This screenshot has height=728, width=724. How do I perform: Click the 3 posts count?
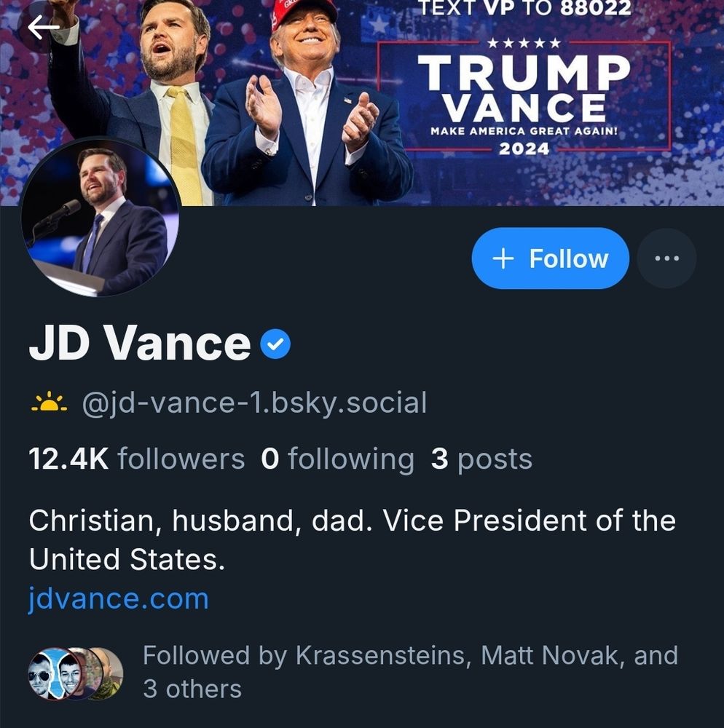coord(481,459)
